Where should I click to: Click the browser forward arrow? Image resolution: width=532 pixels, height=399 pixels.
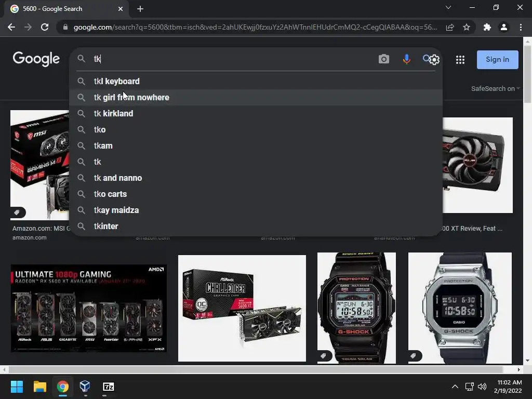[28, 27]
